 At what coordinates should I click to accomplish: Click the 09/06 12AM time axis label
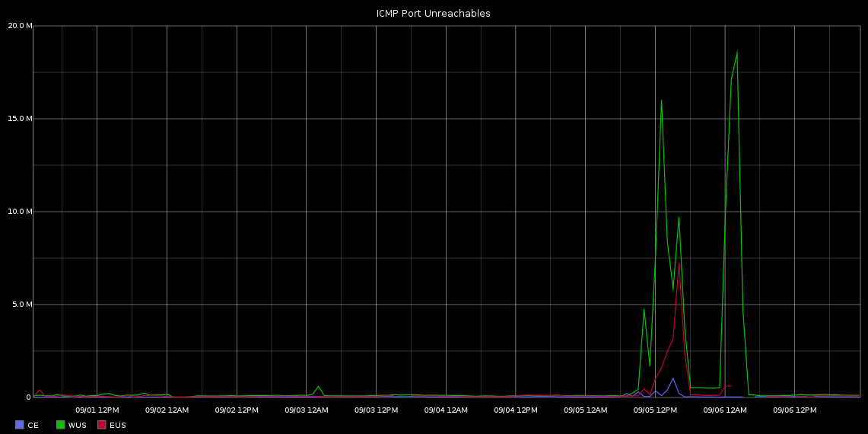click(725, 410)
